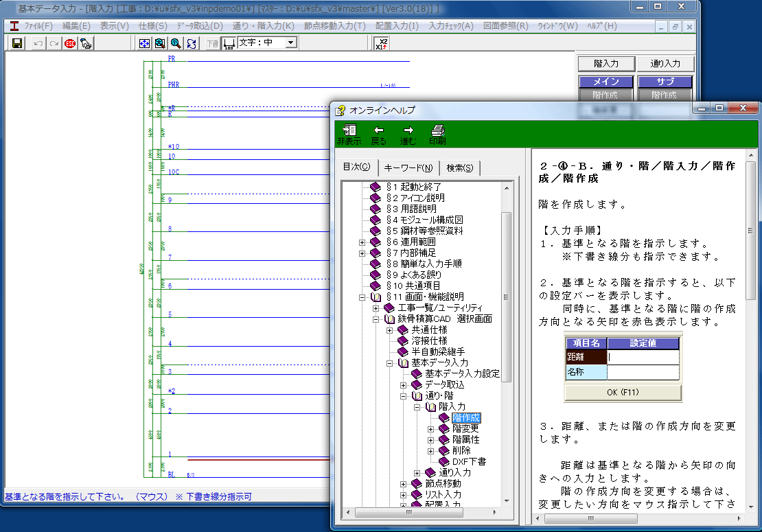Toggle the 下書 draft-line button

click(213, 43)
